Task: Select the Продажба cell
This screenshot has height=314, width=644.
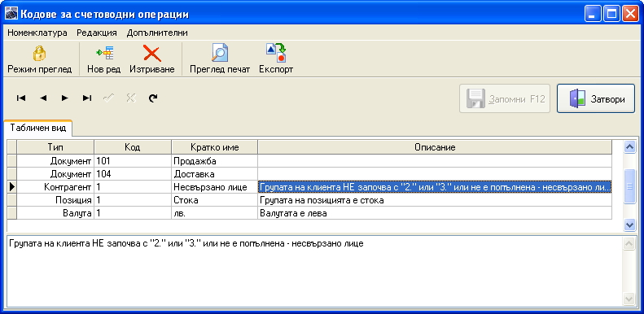Action: pos(214,161)
